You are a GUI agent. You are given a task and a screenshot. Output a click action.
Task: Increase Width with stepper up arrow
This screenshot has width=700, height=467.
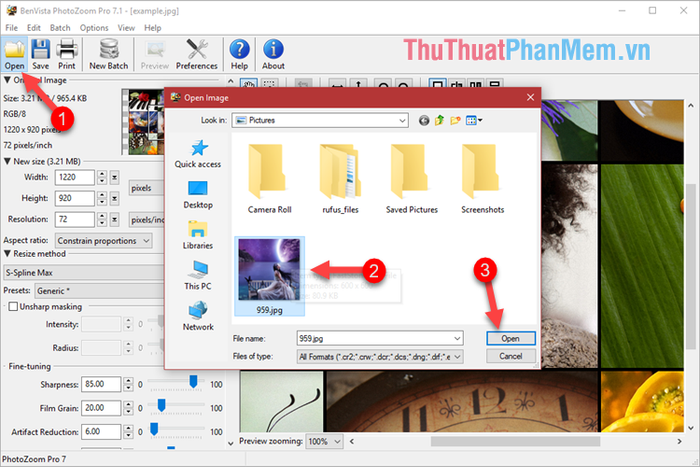coord(102,174)
